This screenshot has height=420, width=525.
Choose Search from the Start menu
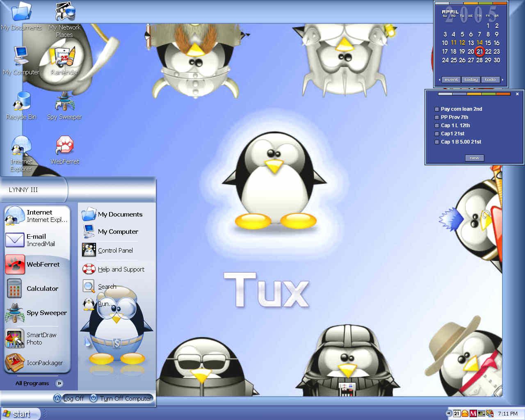pos(99,286)
